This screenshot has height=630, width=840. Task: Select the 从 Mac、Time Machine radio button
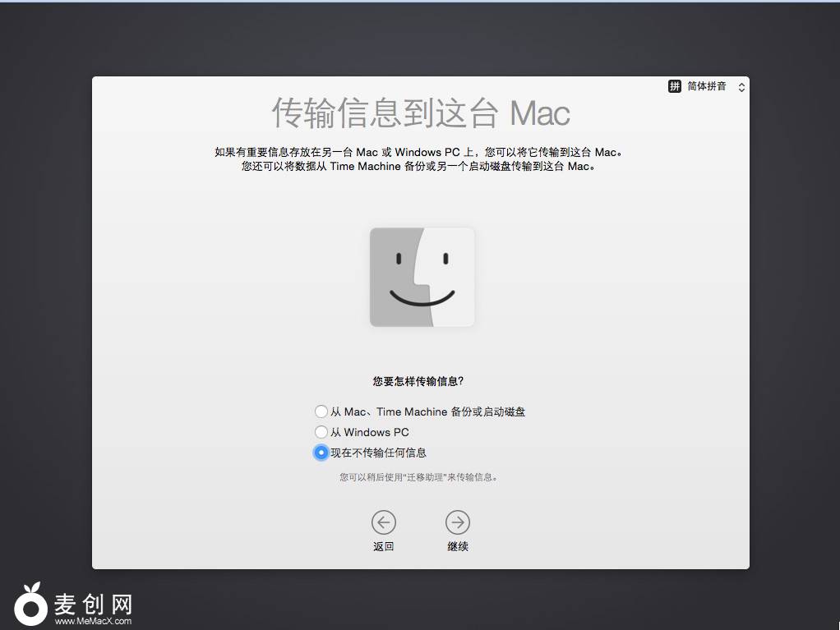pyautogui.click(x=321, y=412)
